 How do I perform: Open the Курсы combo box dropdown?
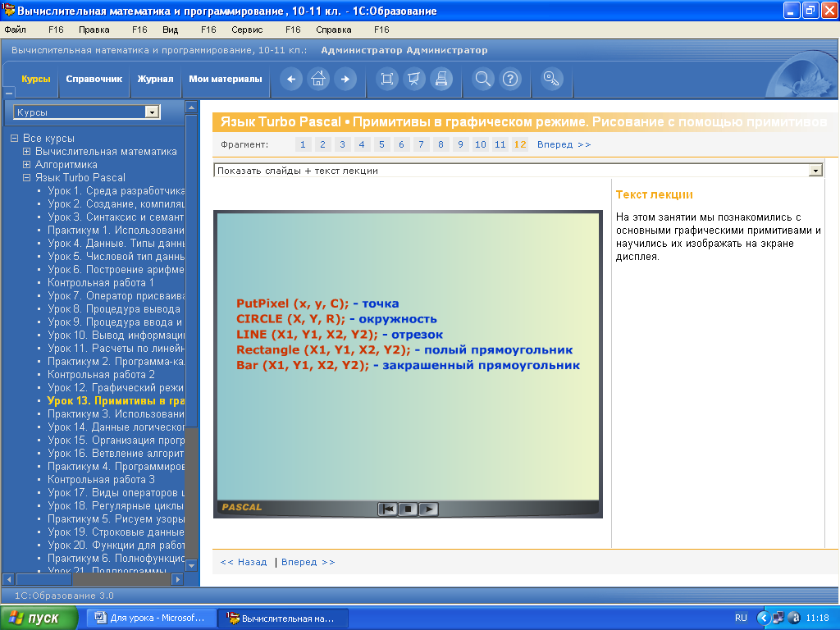(x=152, y=112)
